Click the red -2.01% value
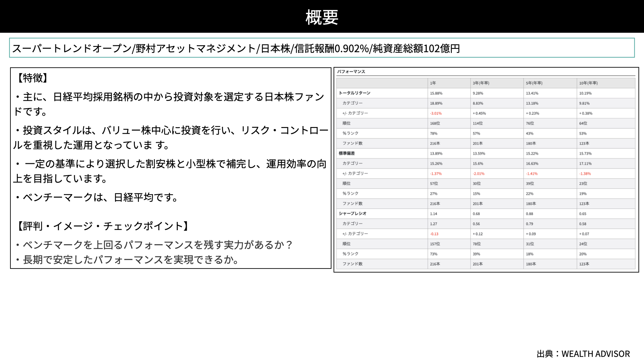Screen dimensions: 644x362 [478, 174]
